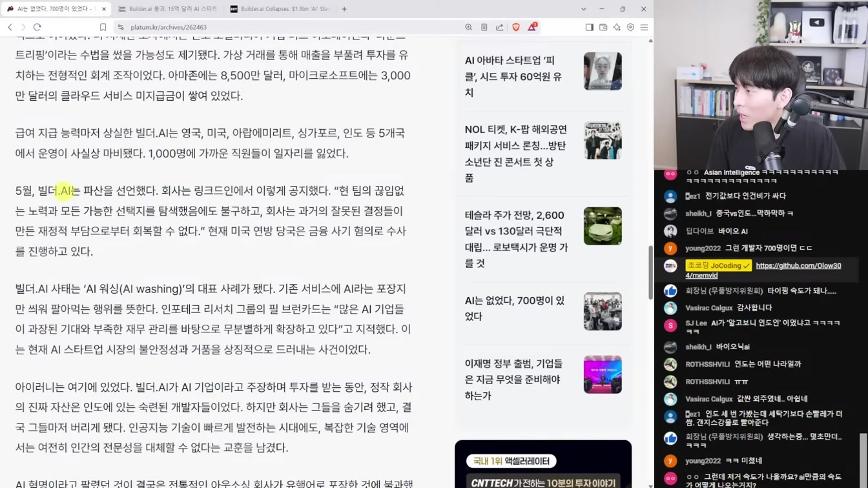Select the 'AI는 없었다, 700명이 있었다' active tab
The height and width of the screenshot is (488, 868).
click(55, 9)
